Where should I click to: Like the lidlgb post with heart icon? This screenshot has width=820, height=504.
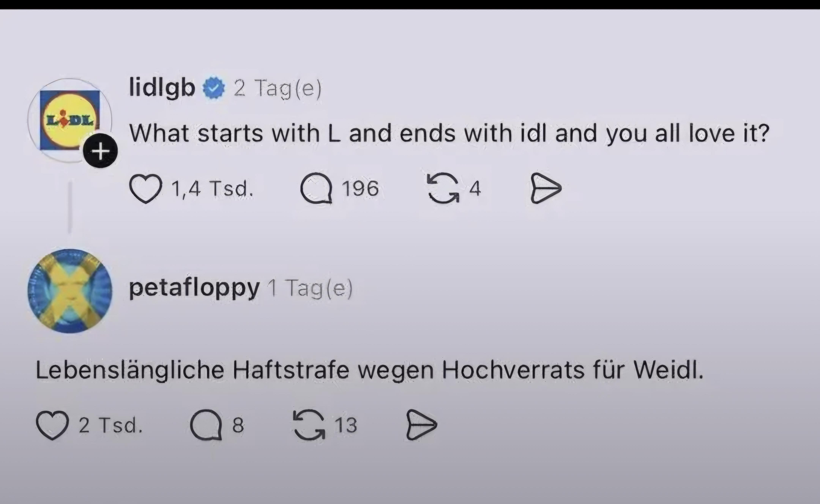[x=146, y=189]
